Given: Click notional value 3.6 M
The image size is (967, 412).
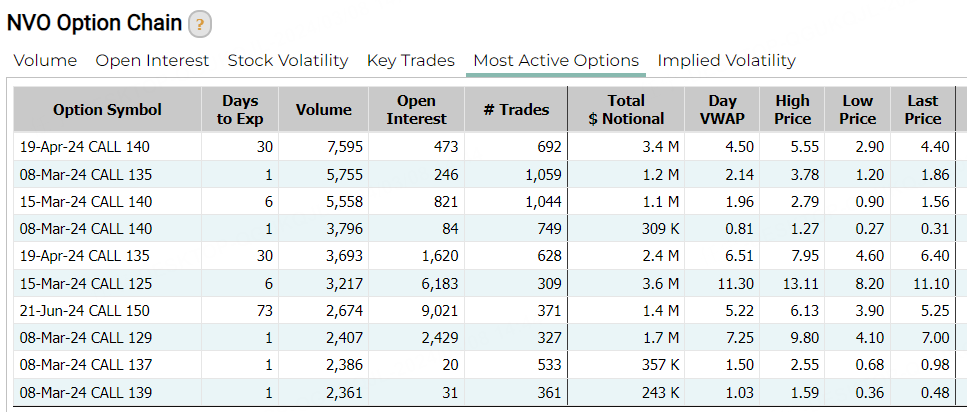Looking at the screenshot, I should click(660, 284).
